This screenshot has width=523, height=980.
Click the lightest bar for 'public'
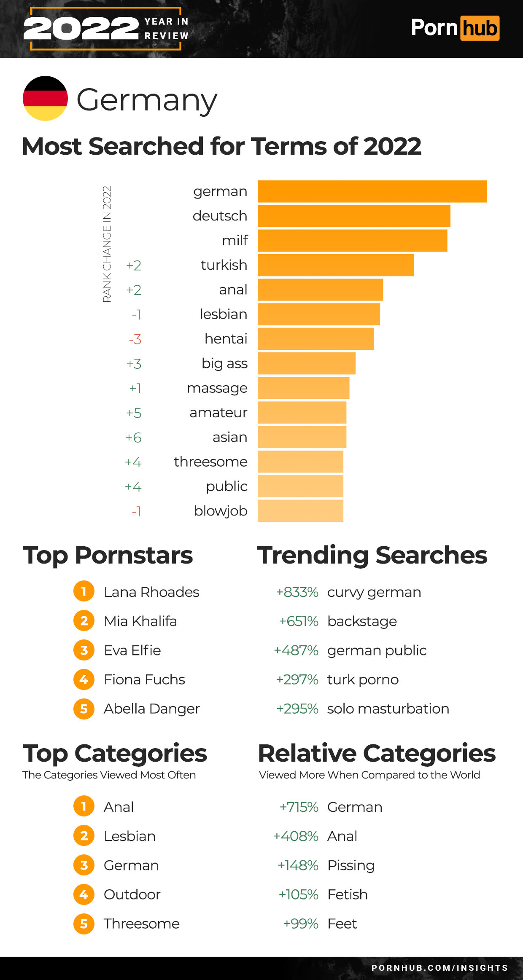[x=300, y=486]
